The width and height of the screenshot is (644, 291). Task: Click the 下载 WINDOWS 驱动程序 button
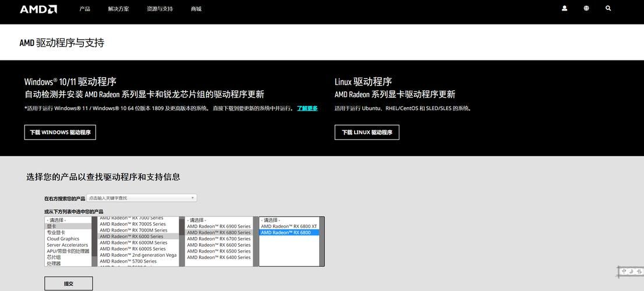coord(60,133)
